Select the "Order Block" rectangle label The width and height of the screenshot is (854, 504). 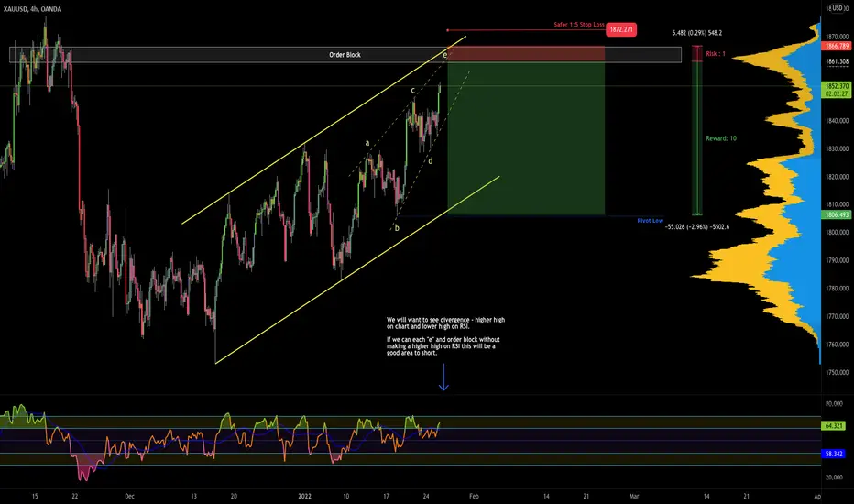pyautogui.click(x=345, y=54)
